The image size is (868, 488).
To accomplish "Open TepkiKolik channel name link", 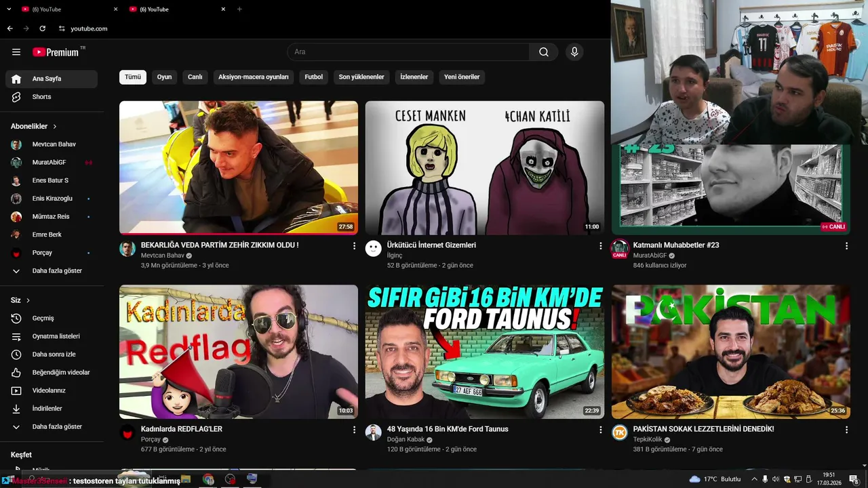I will pyautogui.click(x=648, y=439).
